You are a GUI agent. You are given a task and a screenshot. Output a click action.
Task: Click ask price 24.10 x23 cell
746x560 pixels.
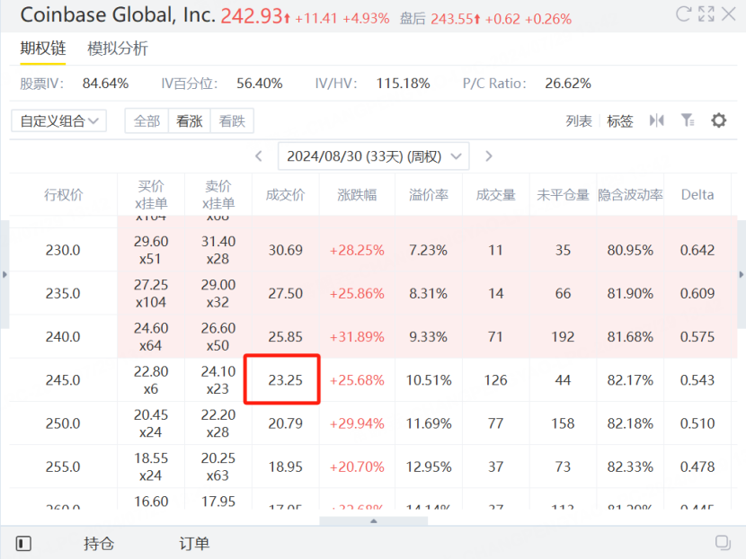[x=218, y=379]
